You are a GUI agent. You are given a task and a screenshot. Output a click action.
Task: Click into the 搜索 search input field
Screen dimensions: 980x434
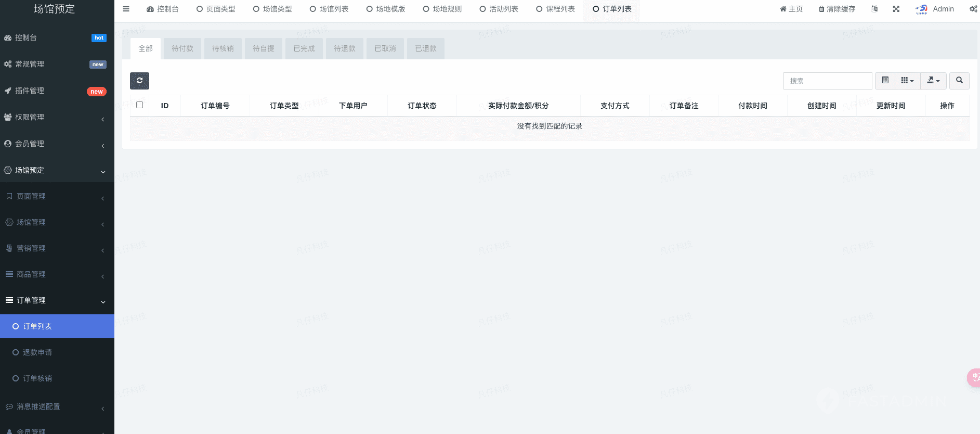tap(827, 81)
